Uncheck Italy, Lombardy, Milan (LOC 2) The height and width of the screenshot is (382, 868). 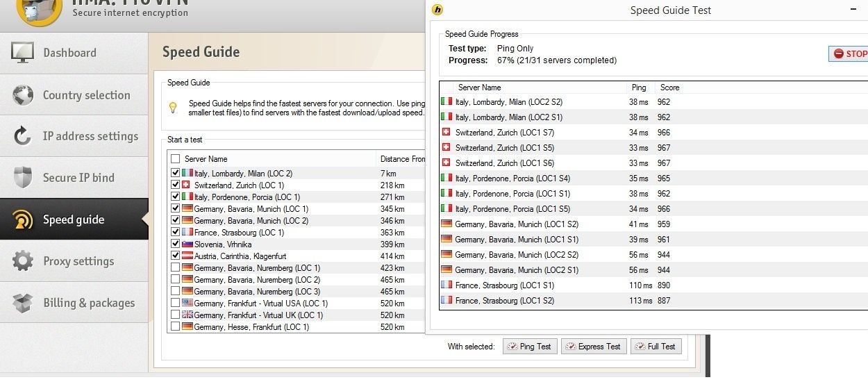[x=175, y=173]
